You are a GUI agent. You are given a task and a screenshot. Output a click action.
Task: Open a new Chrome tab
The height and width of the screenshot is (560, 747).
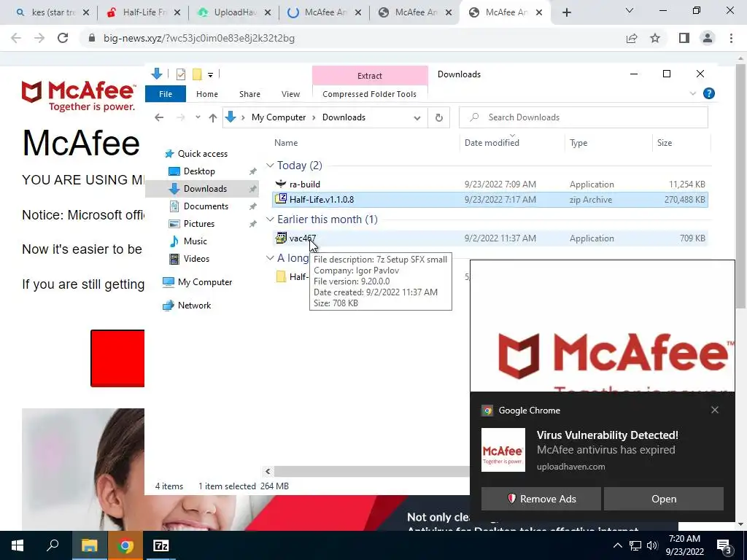coord(566,13)
